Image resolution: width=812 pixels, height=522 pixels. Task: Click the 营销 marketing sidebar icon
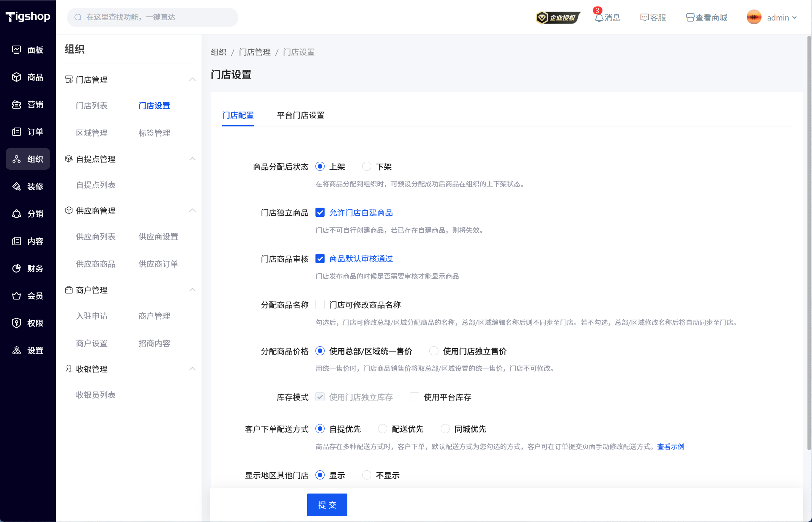coord(16,104)
